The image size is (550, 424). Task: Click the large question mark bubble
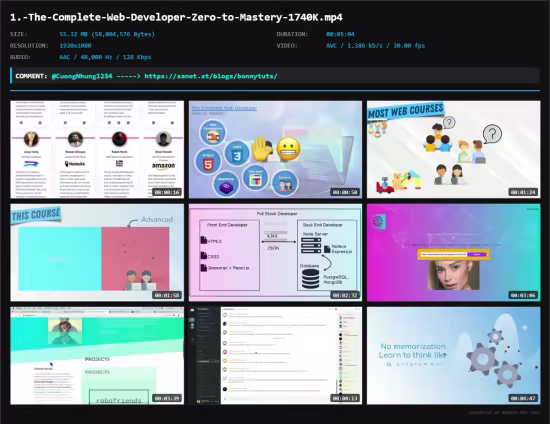[492, 134]
